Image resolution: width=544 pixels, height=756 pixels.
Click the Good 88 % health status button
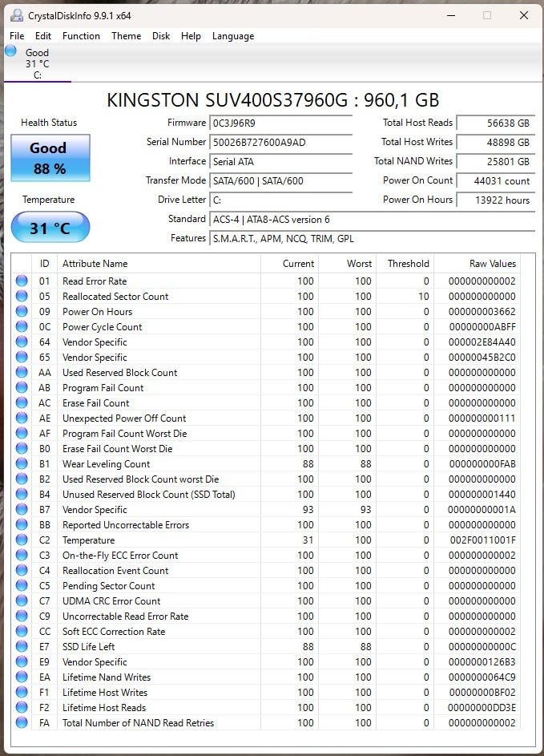point(50,158)
